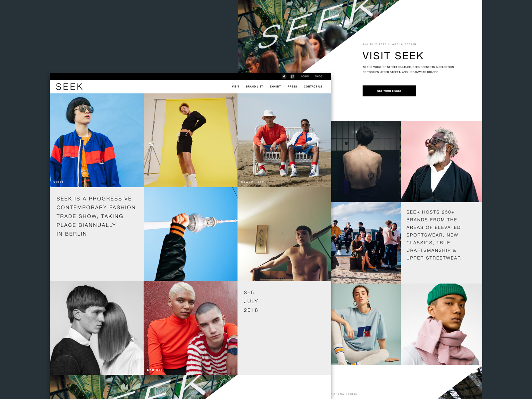Open the VISIT tile with blue jacket model

click(97, 140)
